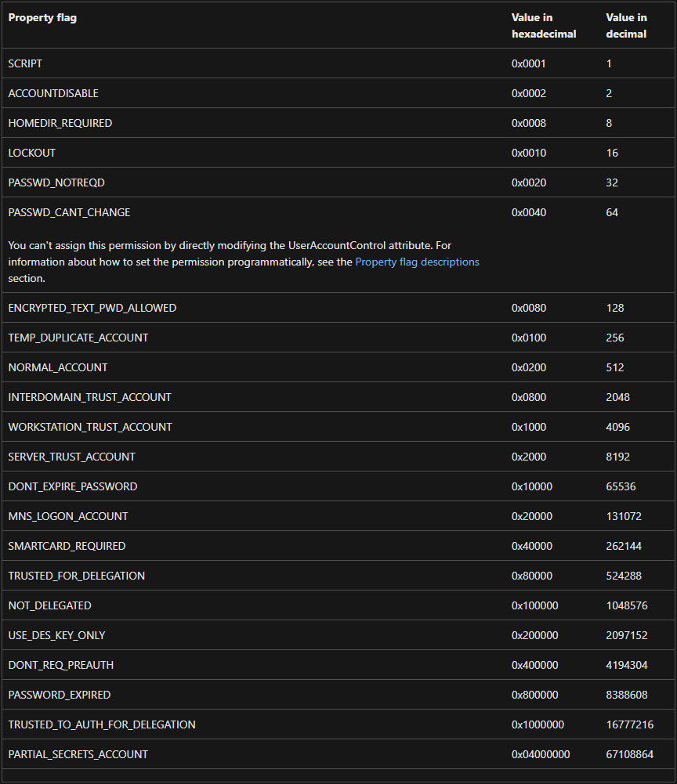Select ENCRYPTED_TEXT_PWD_ALLOWED flag text

click(92, 308)
